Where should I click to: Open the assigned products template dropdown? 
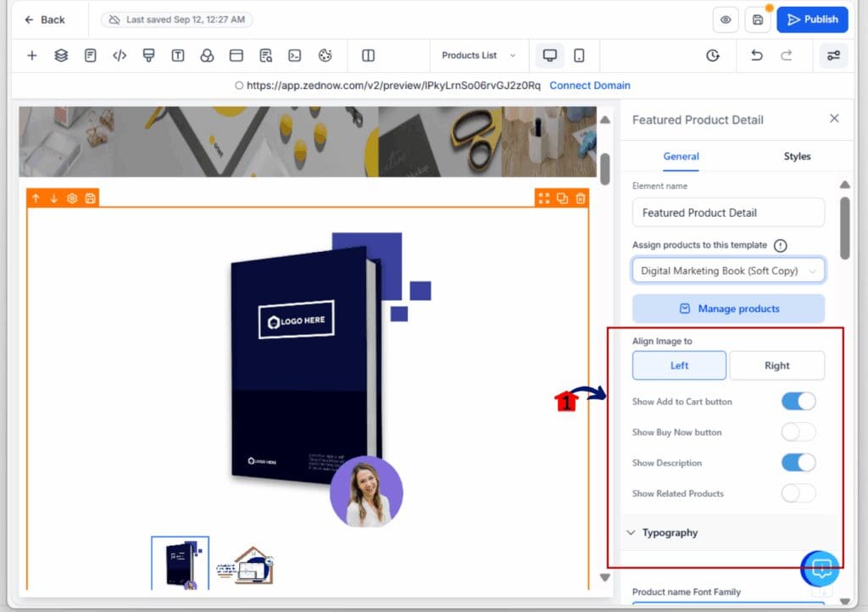(727, 270)
